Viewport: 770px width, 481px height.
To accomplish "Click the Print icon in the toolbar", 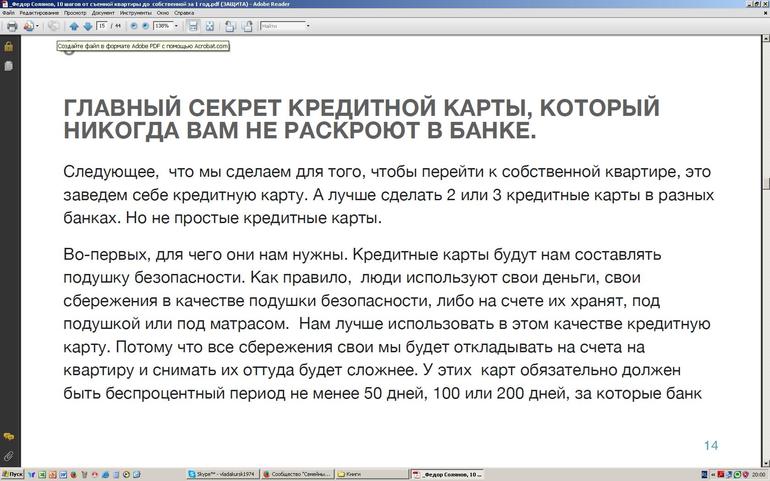I will (12, 26).
